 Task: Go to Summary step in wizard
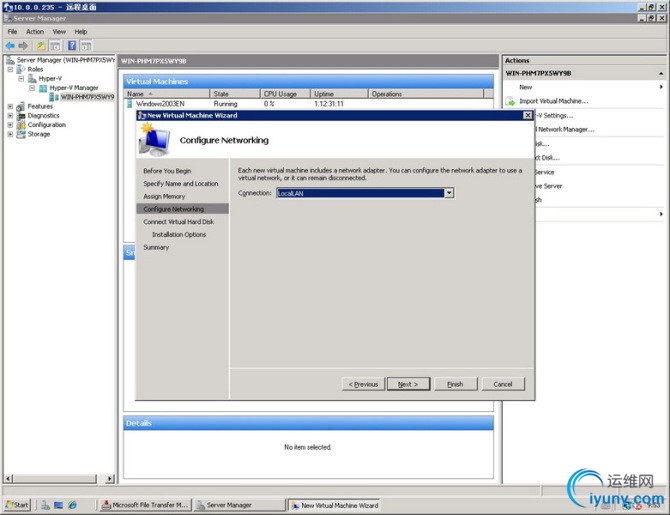[156, 247]
